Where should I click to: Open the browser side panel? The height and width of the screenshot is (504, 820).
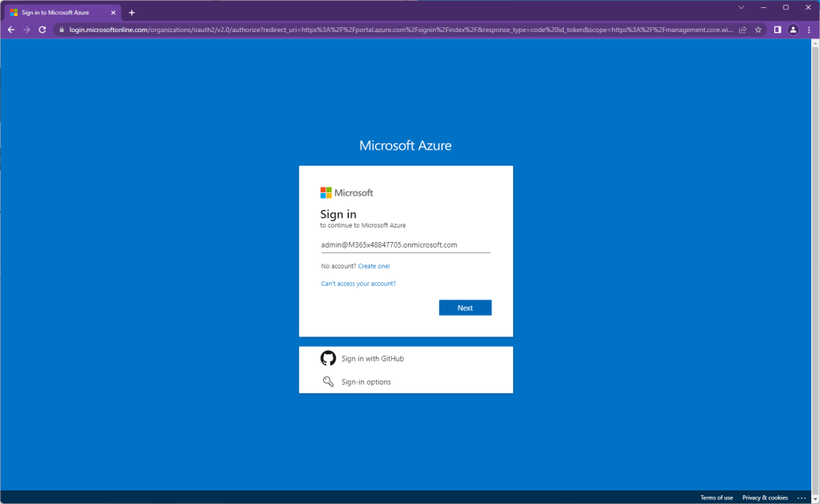777,30
